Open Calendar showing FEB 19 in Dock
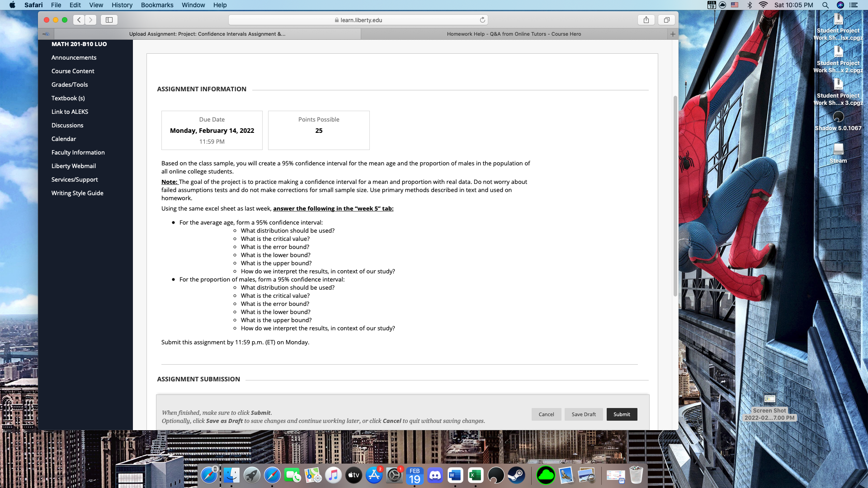Image resolution: width=868 pixels, height=488 pixels. click(415, 475)
